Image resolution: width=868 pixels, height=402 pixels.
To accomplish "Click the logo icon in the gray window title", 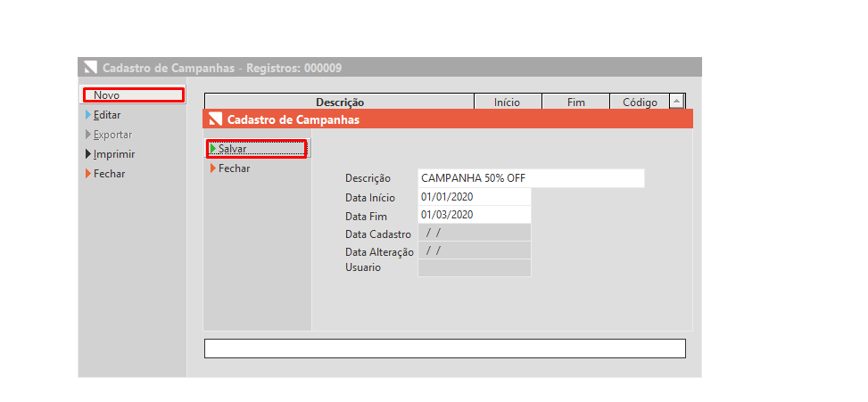I will [90, 68].
